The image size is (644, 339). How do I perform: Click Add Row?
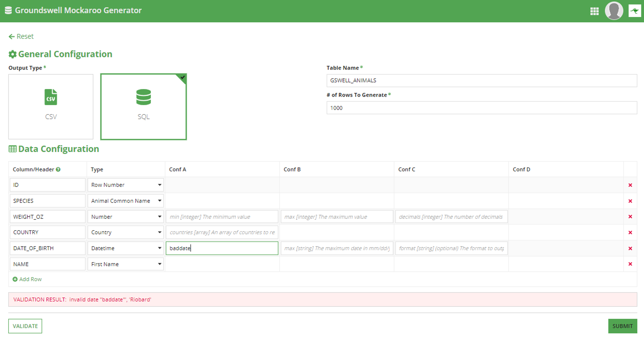tap(27, 279)
